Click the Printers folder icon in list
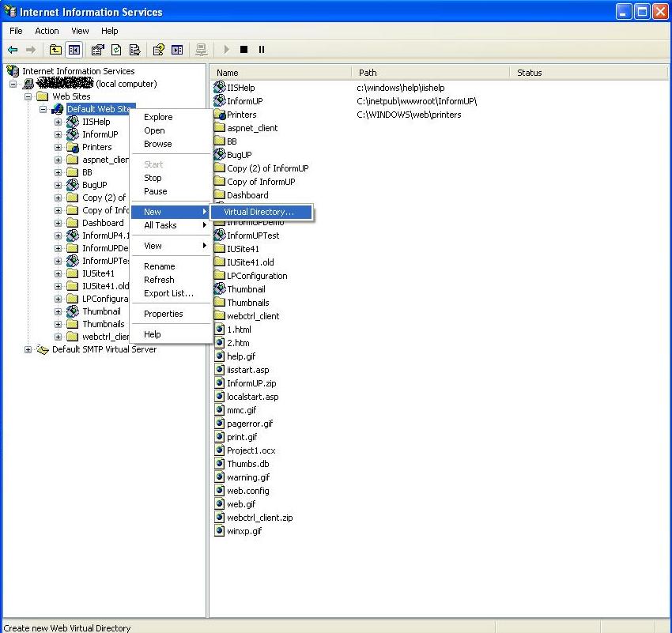The width and height of the screenshot is (672, 633). tap(220, 115)
